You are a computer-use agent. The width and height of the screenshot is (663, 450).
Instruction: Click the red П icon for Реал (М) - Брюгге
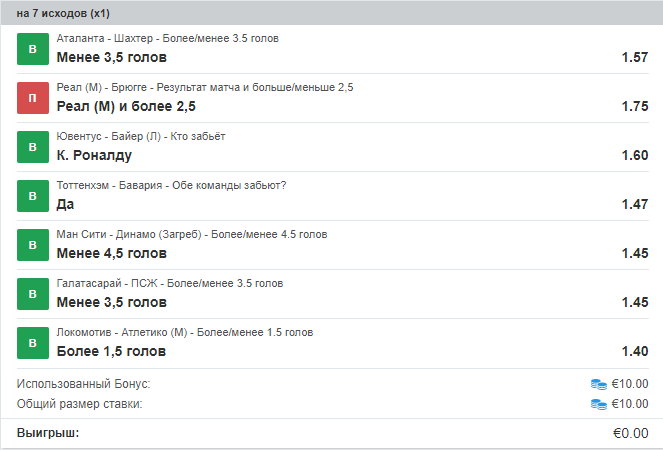pos(33,98)
